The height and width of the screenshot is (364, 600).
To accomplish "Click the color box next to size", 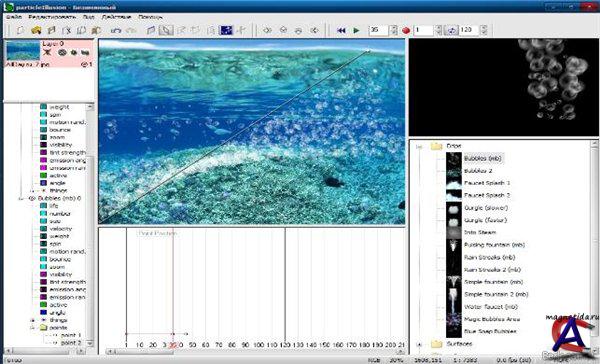I will pyautogui.click(x=44, y=221).
